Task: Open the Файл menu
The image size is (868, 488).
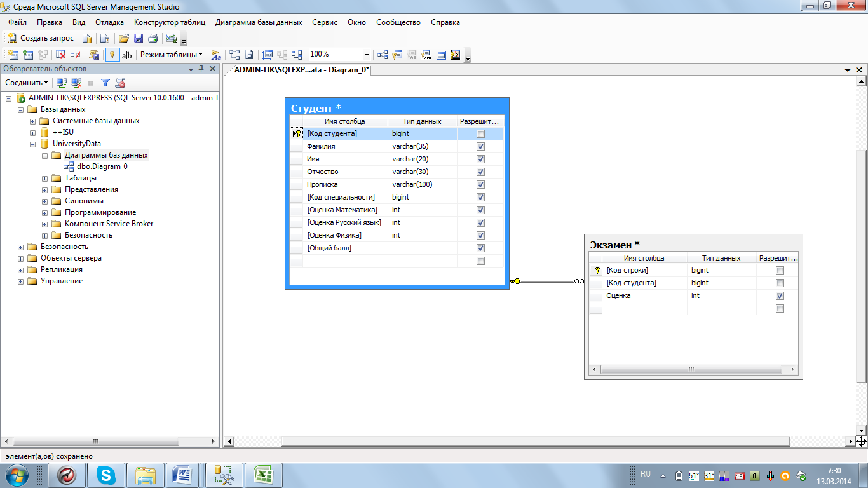Action: click(x=17, y=22)
